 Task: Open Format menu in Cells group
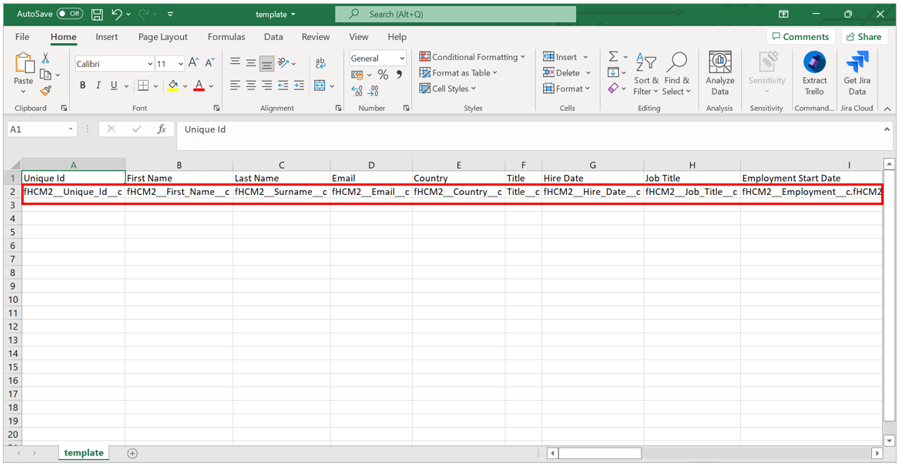(567, 89)
